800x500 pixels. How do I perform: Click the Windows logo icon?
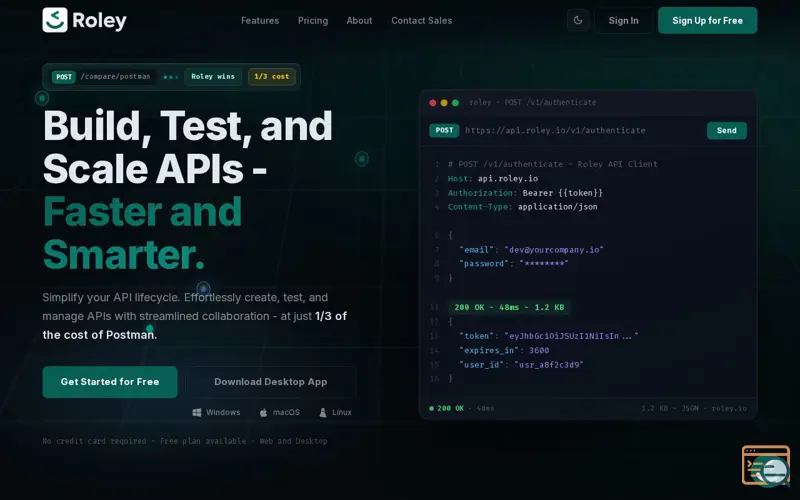tap(196, 412)
